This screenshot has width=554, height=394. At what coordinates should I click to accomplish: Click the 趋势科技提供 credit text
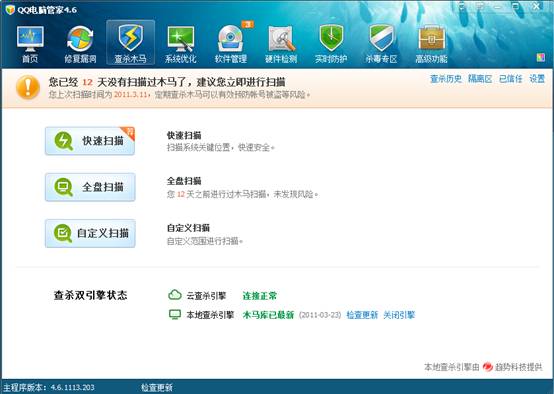[518, 367]
